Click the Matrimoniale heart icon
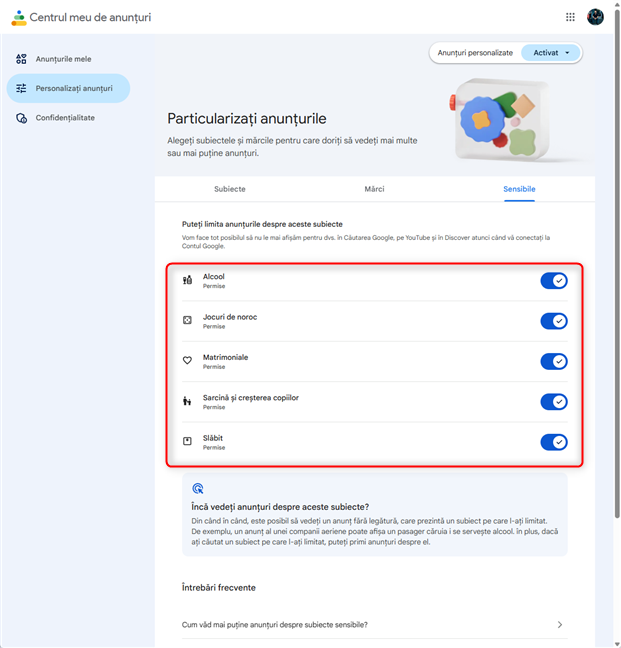621x648 pixels. click(187, 361)
